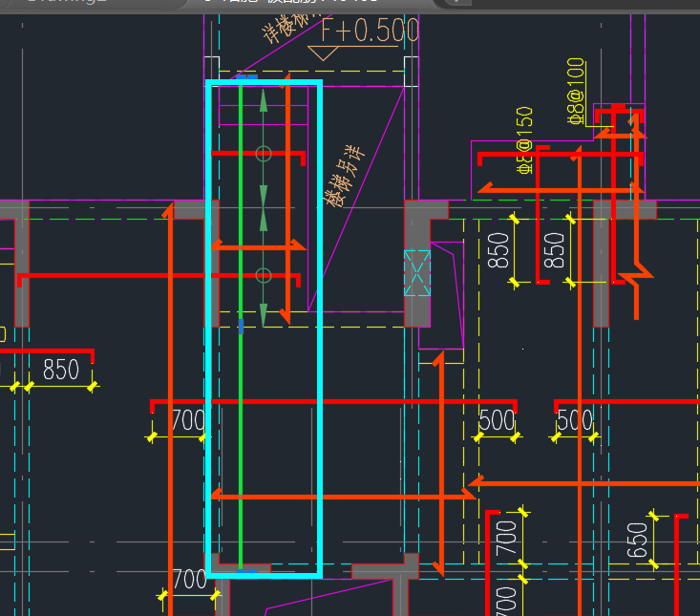Click the 650 vertical dimension text
The height and width of the screenshot is (616, 700).
[x=637, y=541]
